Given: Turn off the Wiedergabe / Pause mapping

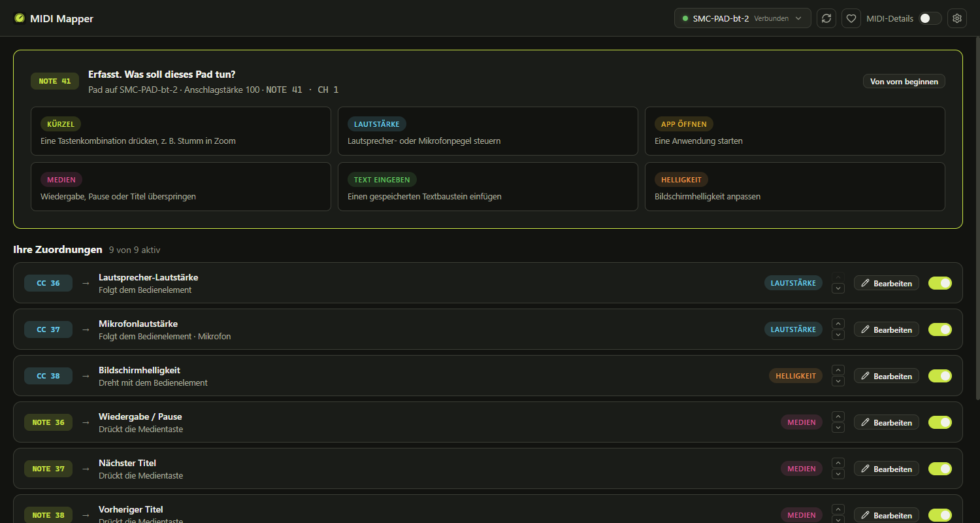Looking at the screenshot, I should (x=940, y=422).
